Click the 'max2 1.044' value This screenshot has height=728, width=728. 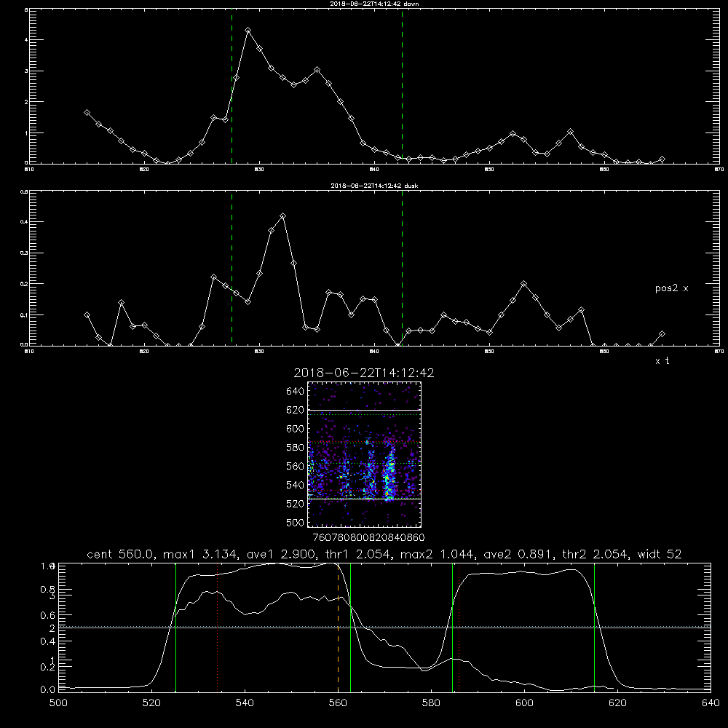click(439, 554)
